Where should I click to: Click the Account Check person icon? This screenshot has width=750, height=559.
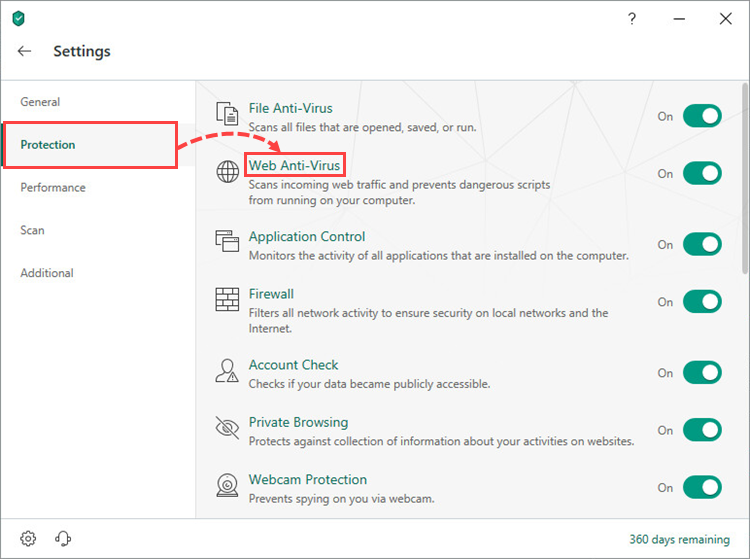click(227, 371)
